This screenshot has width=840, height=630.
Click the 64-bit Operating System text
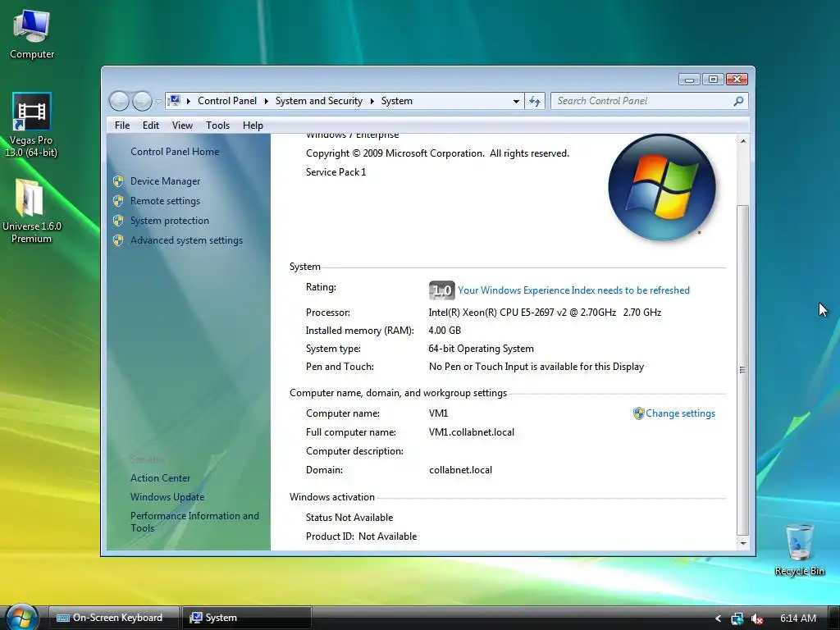[481, 349]
